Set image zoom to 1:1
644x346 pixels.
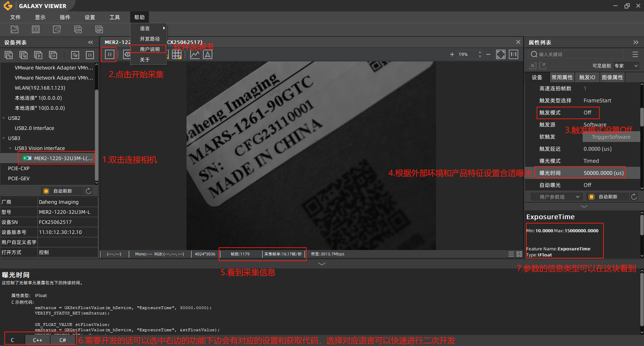(x=514, y=54)
